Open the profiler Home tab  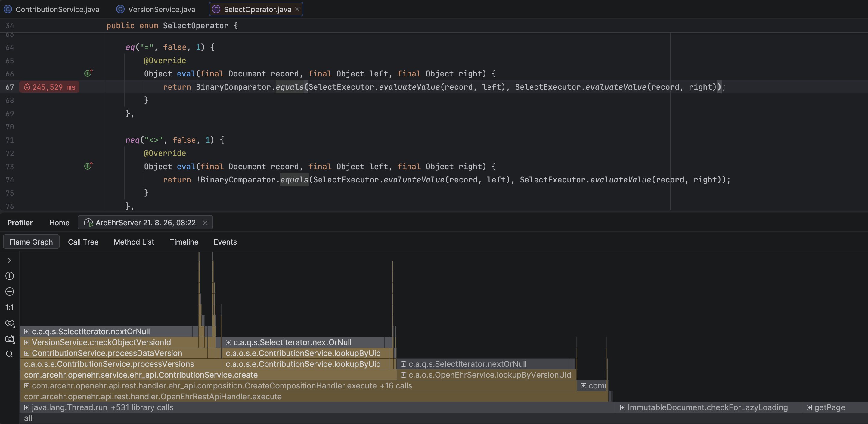[x=59, y=223]
